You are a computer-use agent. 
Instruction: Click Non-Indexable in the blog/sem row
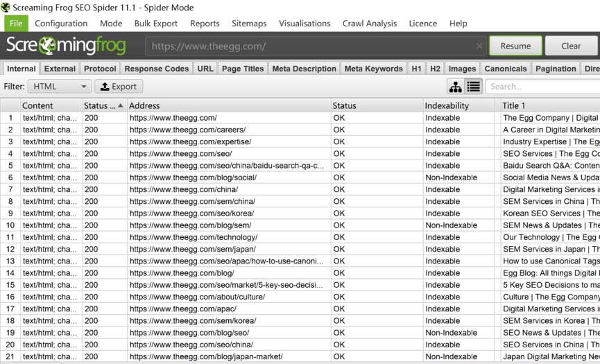(451, 225)
